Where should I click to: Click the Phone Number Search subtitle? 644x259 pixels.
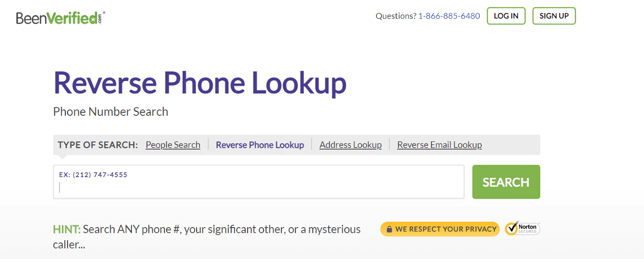(x=111, y=111)
